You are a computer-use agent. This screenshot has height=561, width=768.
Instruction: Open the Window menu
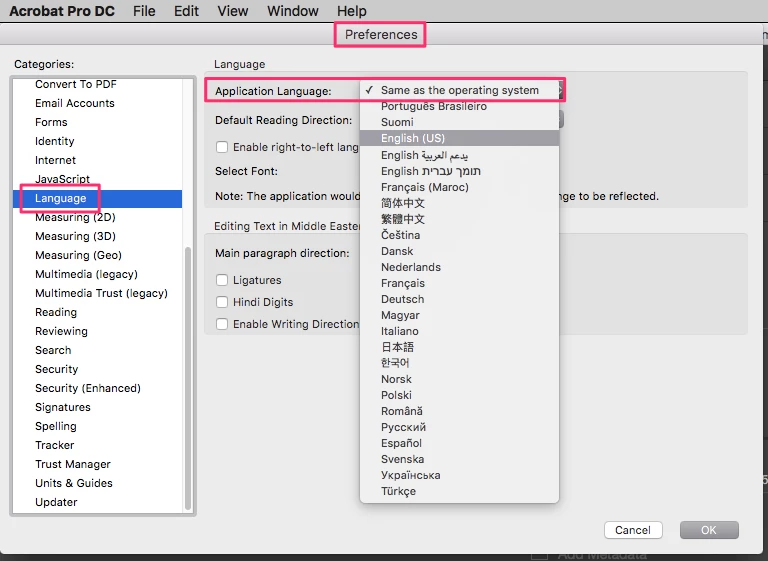point(293,11)
